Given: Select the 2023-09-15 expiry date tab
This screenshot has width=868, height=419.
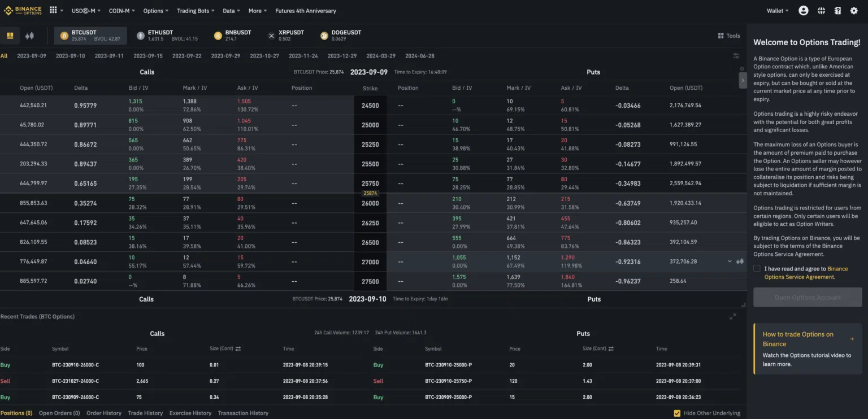Looking at the screenshot, I should pos(148,56).
